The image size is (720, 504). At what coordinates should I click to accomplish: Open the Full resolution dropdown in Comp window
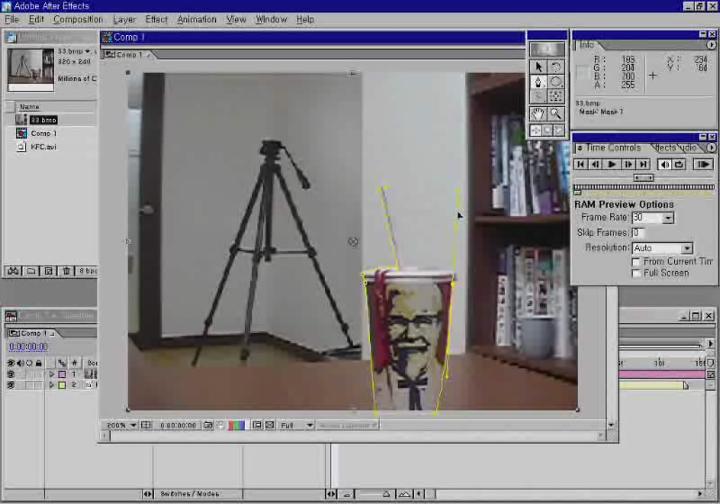click(297, 425)
